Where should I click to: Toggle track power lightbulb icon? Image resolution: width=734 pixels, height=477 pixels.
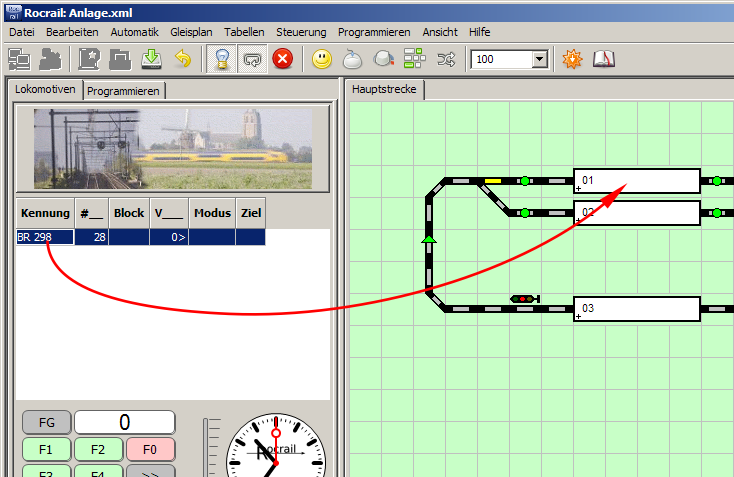pos(221,59)
